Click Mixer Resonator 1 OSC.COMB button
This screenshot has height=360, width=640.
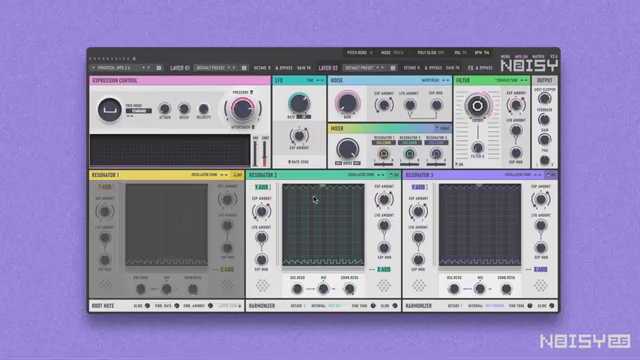click(x=384, y=143)
